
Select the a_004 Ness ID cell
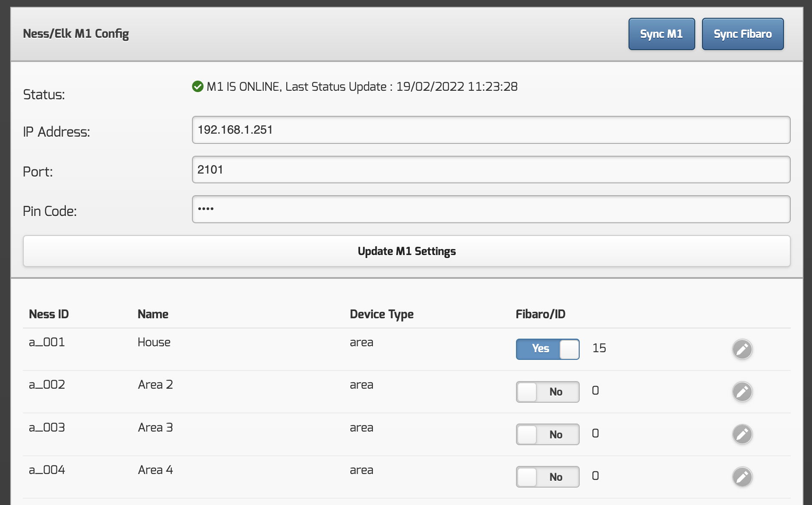[47, 470]
